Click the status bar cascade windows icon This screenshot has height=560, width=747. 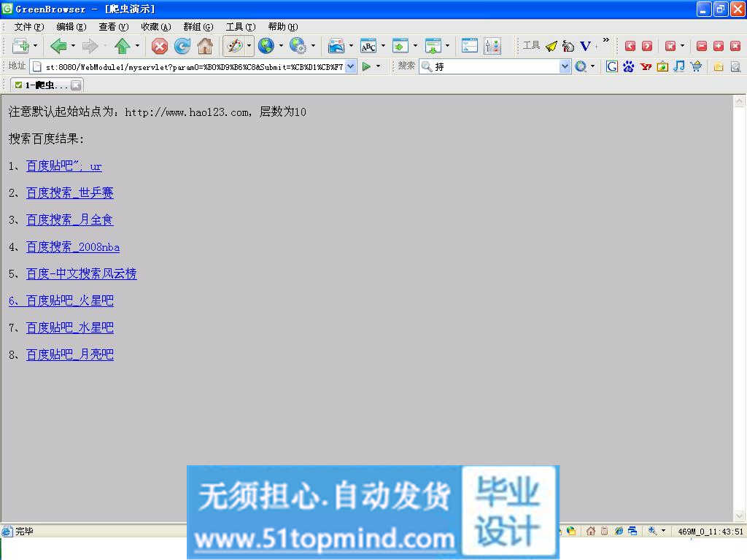coord(632,531)
